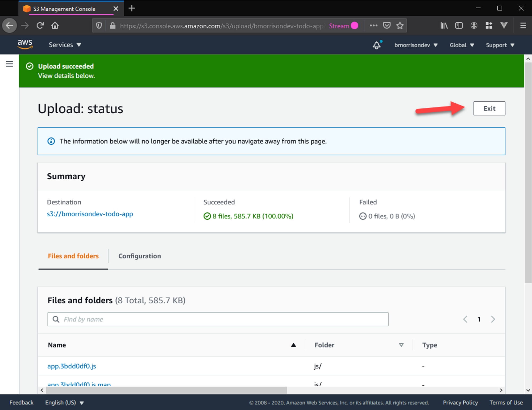Open the Firefox account icon
The height and width of the screenshot is (410, 532).
click(474, 26)
